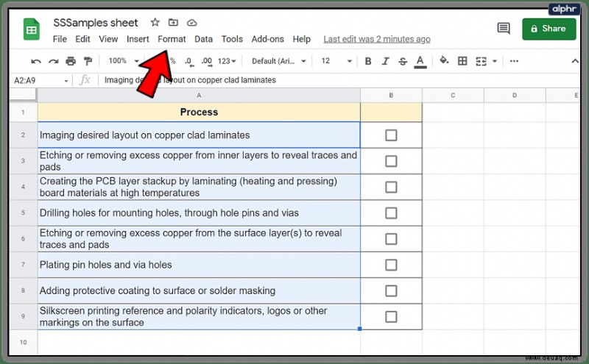Click the SSSamples sheet title to rename it
The height and width of the screenshot is (364, 589).
pyautogui.click(x=96, y=23)
